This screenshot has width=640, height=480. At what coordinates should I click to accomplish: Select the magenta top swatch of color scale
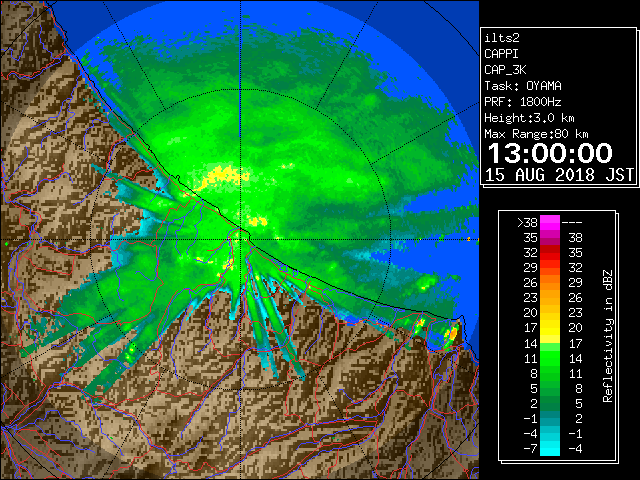point(550,223)
